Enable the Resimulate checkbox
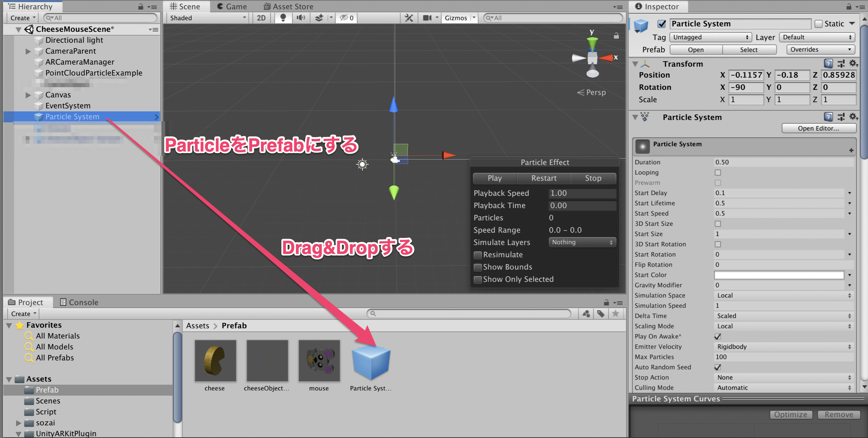The image size is (868, 438). tap(478, 255)
